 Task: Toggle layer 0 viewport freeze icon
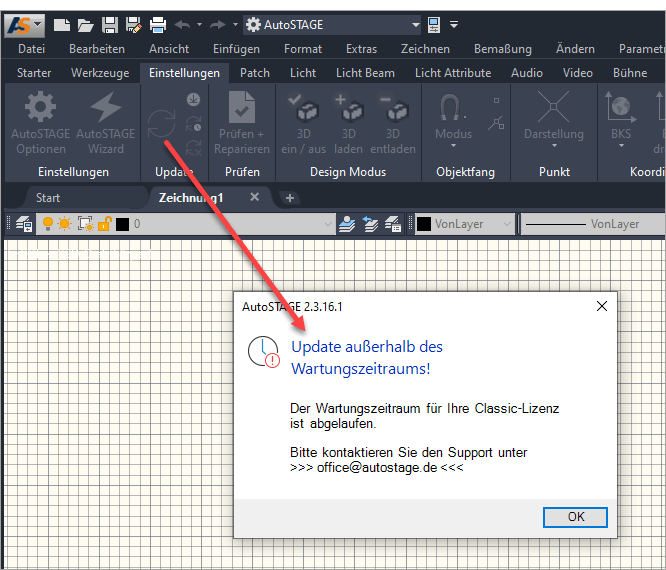(x=86, y=224)
